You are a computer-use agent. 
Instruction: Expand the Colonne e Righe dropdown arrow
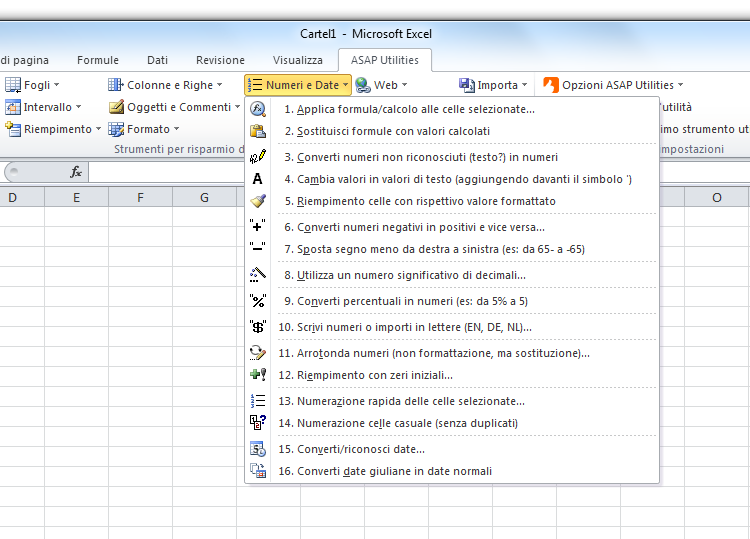(x=220, y=85)
